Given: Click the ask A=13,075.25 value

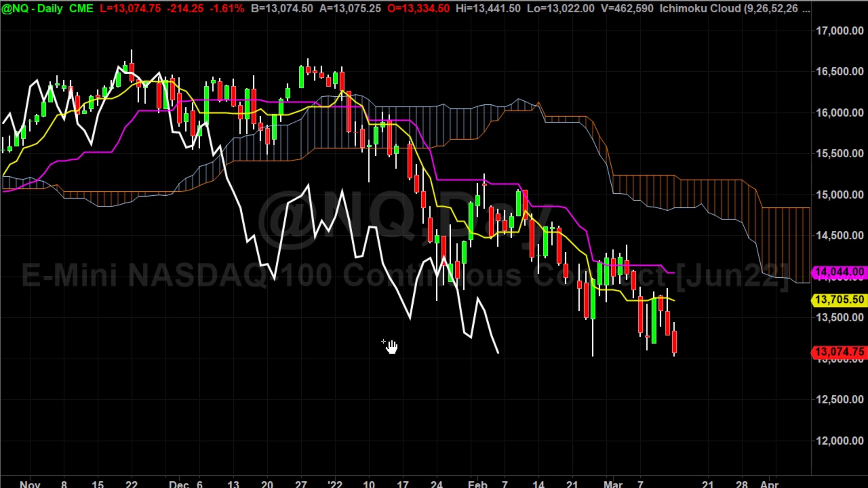Looking at the screenshot, I should [x=350, y=9].
